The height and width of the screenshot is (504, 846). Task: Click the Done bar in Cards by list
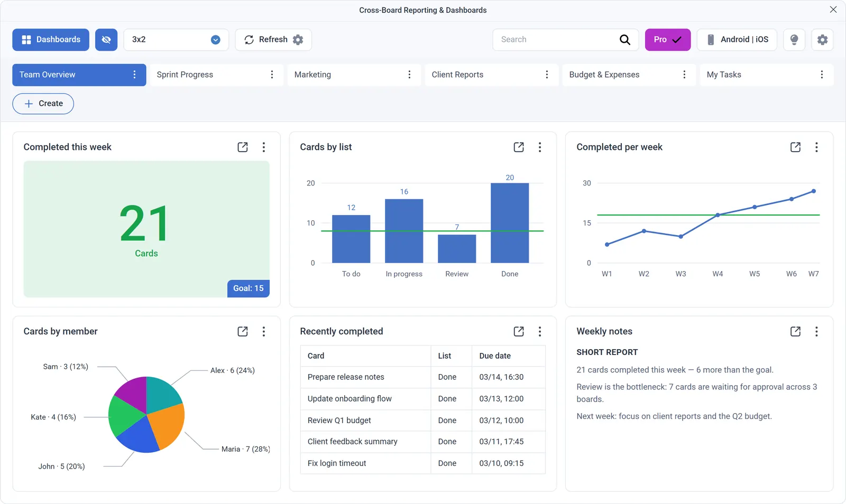(x=510, y=223)
